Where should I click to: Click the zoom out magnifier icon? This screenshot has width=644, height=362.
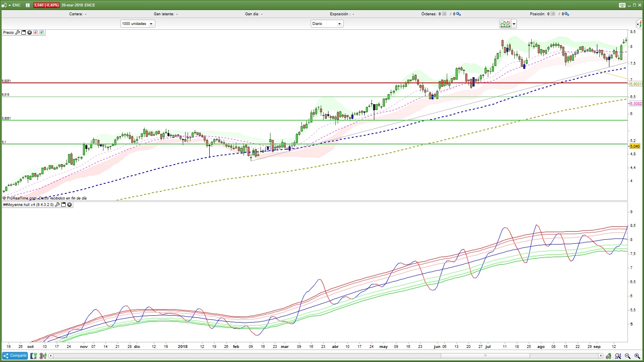point(627,356)
